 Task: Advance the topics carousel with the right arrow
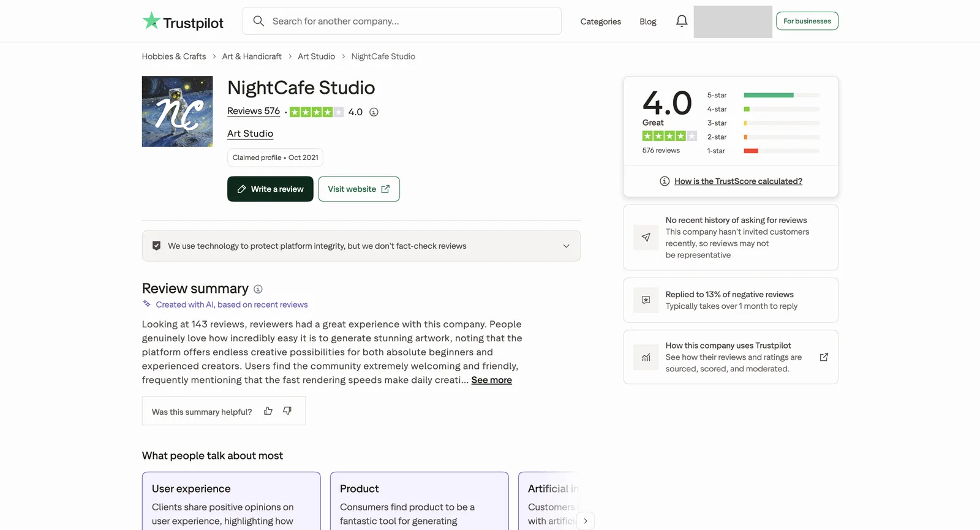click(x=586, y=521)
